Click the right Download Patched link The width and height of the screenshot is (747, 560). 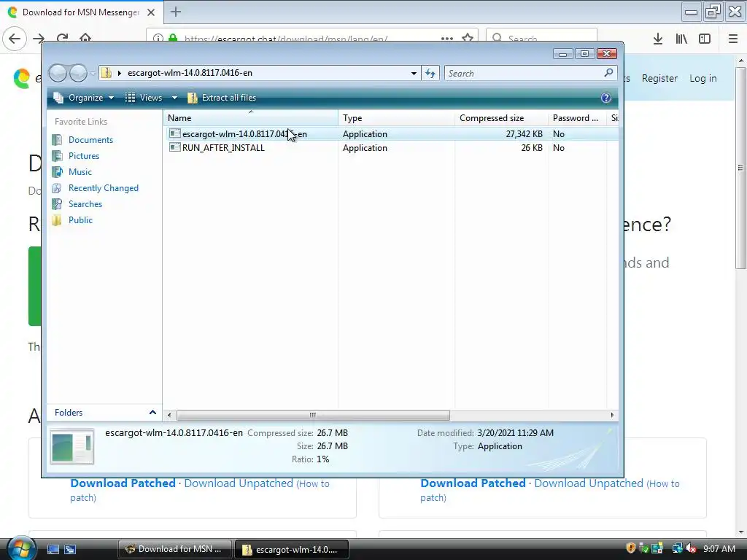(x=473, y=483)
